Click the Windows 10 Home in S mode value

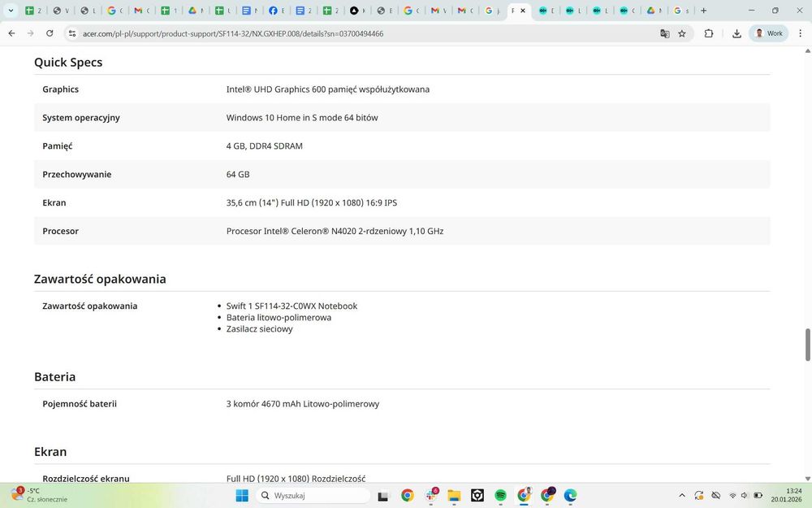302,118
